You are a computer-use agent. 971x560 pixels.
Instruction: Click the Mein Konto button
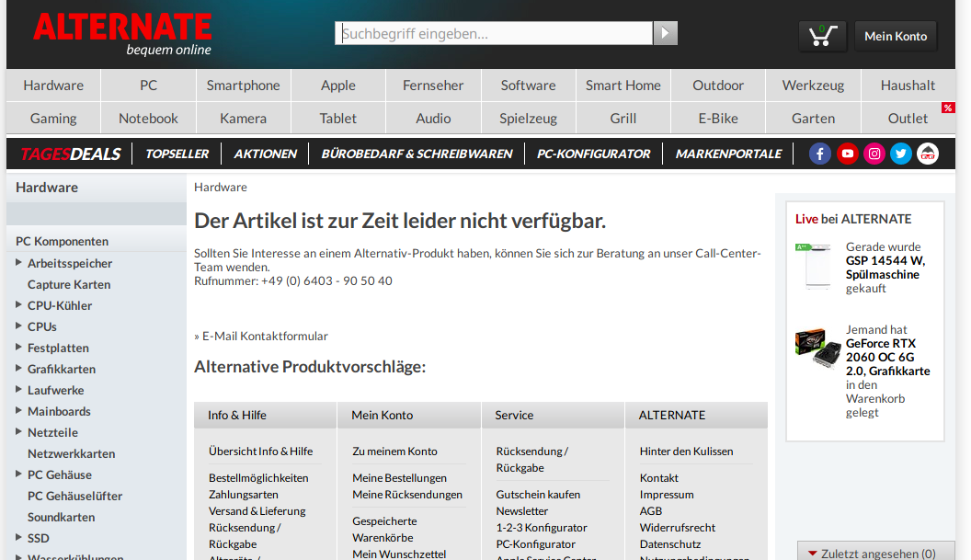coord(895,36)
